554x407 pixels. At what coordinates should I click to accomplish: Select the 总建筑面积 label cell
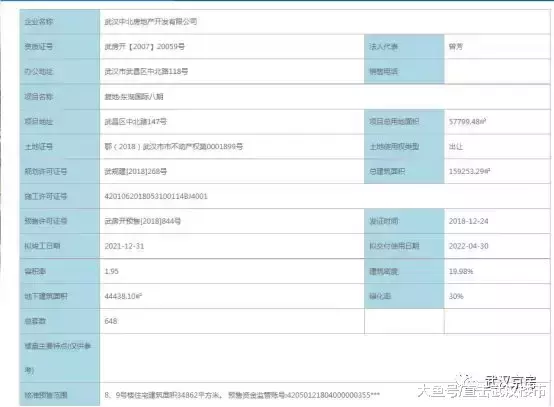[404, 171]
